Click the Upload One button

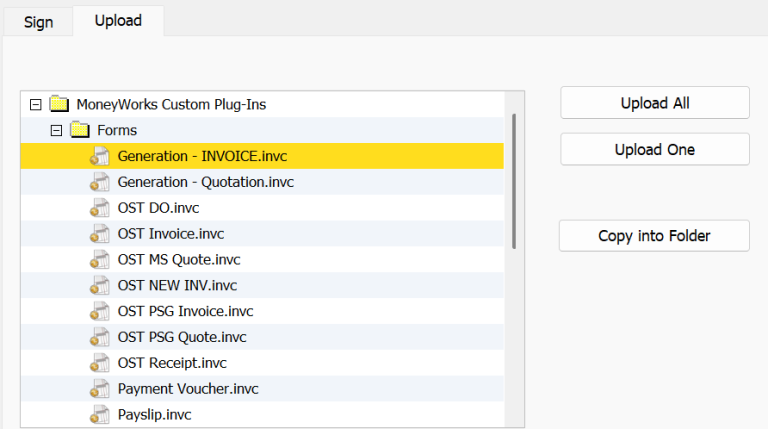tap(655, 149)
